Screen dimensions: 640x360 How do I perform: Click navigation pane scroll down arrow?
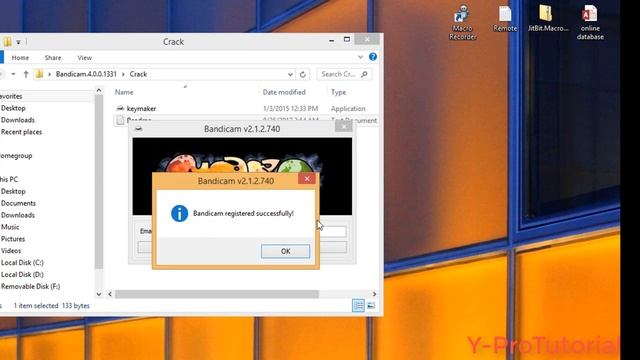click(x=99, y=294)
